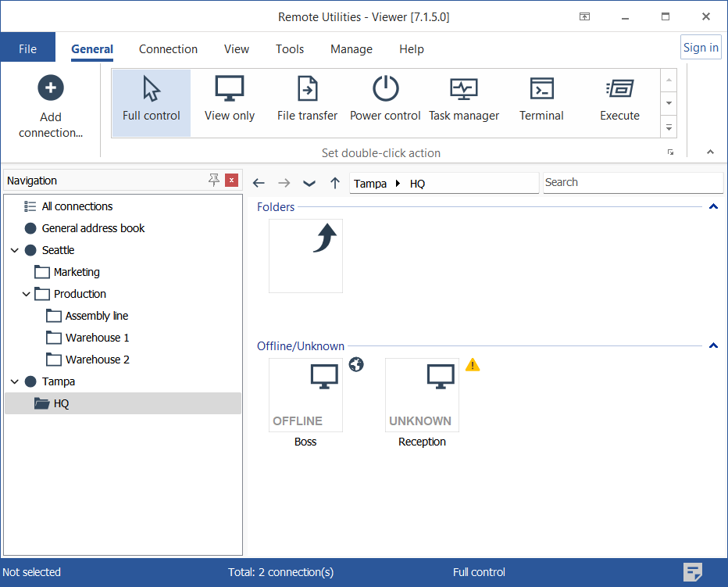The image size is (728, 587).
Task: Click the status bar log icon
Action: pyautogui.click(x=692, y=571)
